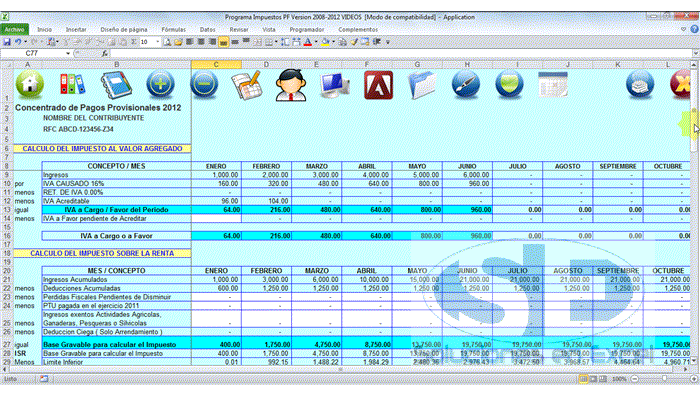This screenshot has width=700, height=394.
Task: Open the Excel Help question mark icon
Action: pos(695,29)
